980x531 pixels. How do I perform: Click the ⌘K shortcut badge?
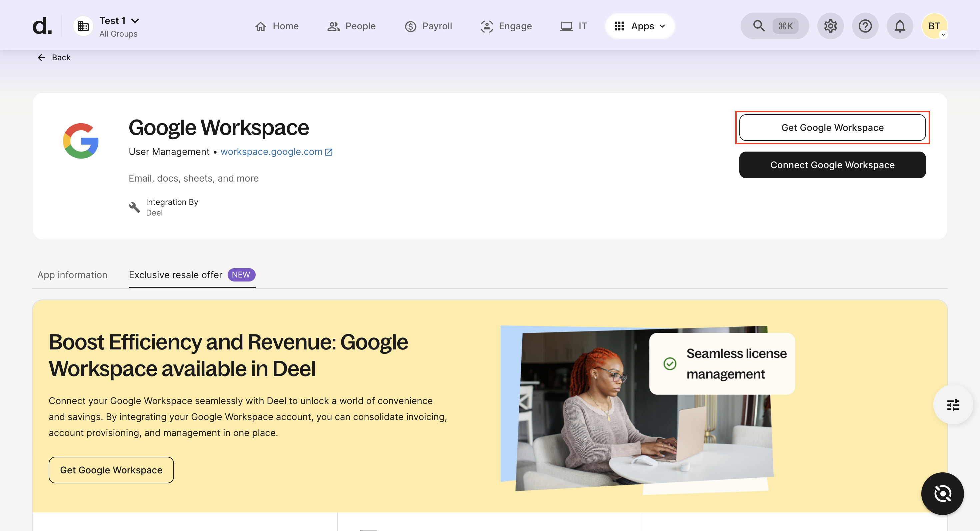[786, 26]
